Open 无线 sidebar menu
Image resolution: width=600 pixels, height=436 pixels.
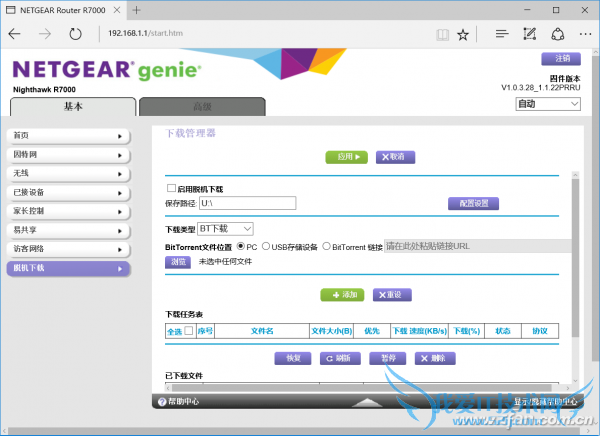coord(68,174)
